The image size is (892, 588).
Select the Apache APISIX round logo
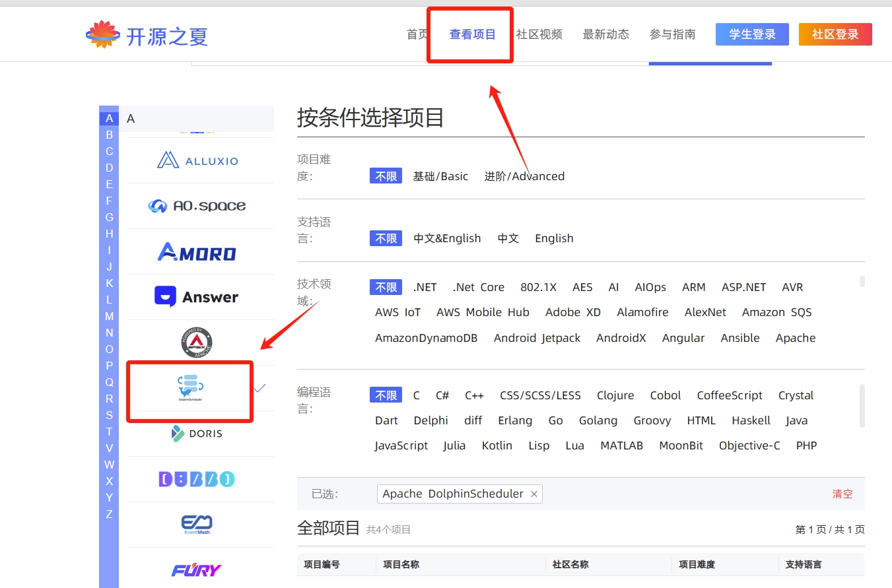pyautogui.click(x=197, y=343)
